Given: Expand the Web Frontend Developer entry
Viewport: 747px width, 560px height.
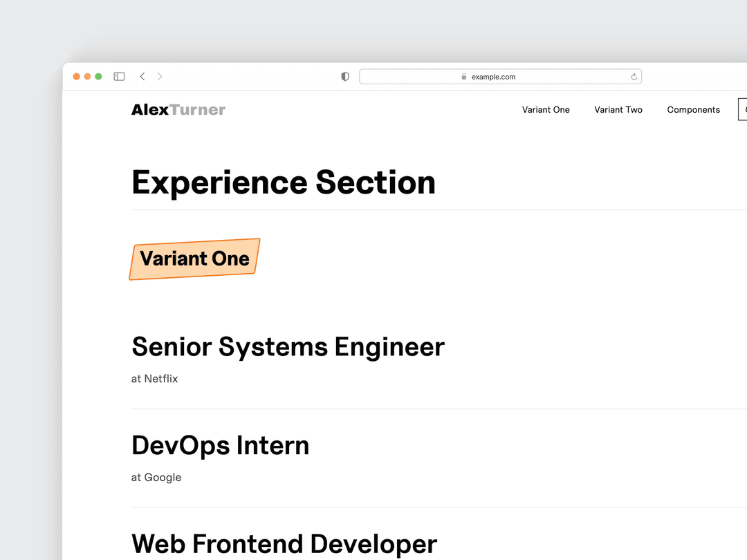Looking at the screenshot, I should pos(284,543).
